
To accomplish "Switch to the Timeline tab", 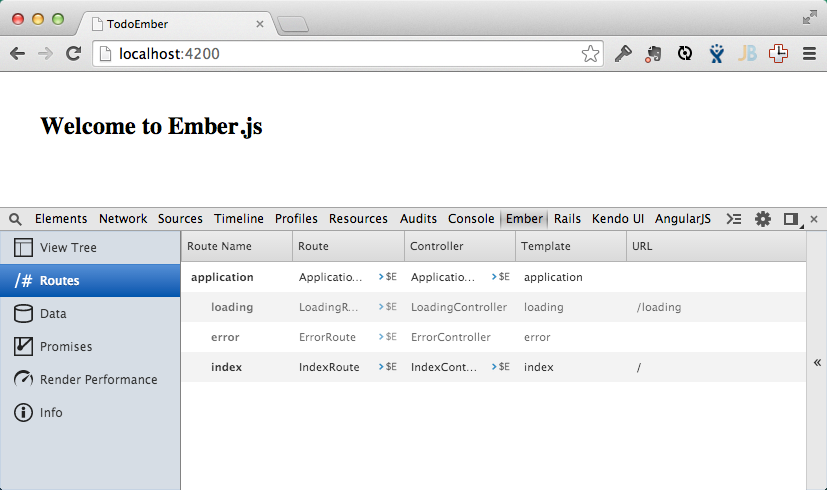I will point(238,219).
